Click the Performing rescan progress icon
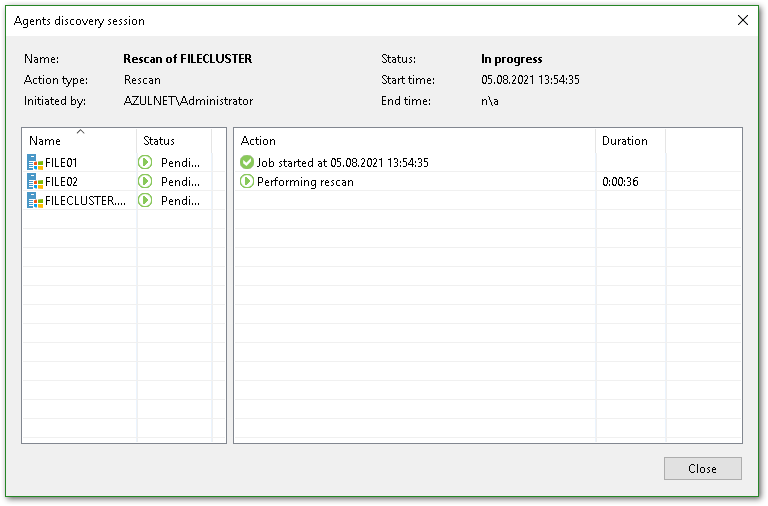Viewport: 768px width, 506px height. tap(247, 182)
